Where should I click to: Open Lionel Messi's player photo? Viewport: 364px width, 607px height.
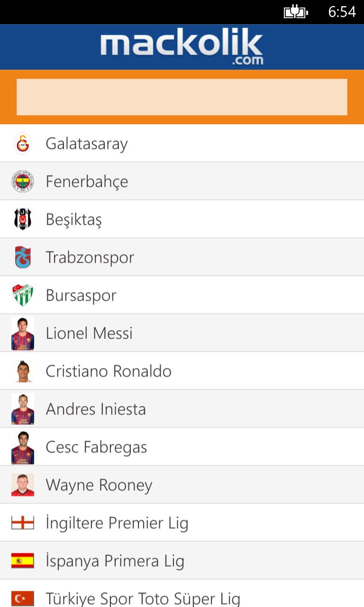(23, 333)
